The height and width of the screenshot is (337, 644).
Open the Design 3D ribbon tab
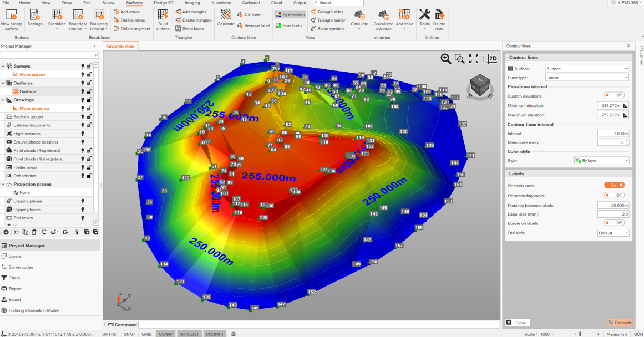[163, 3]
